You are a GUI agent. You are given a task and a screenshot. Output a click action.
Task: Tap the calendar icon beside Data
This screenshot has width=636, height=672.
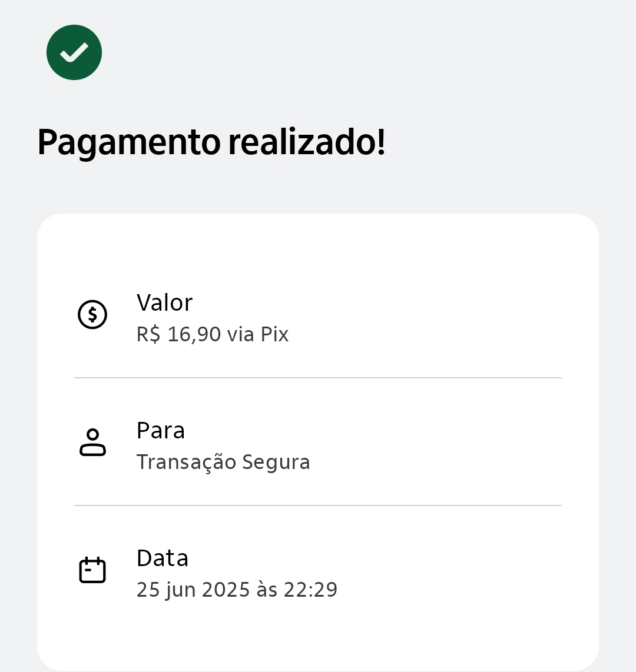(x=92, y=570)
